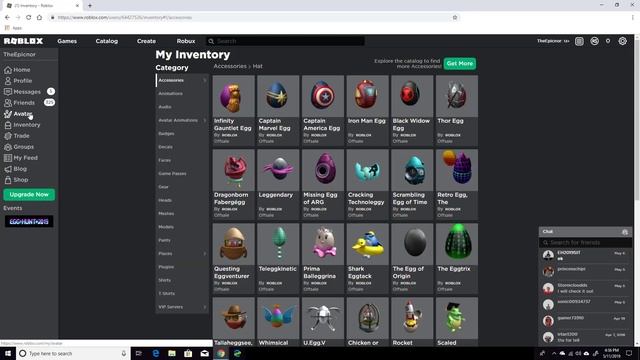The height and width of the screenshot is (360, 640).
Task: Click the Search for friends chat field
Action: (x=585, y=242)
